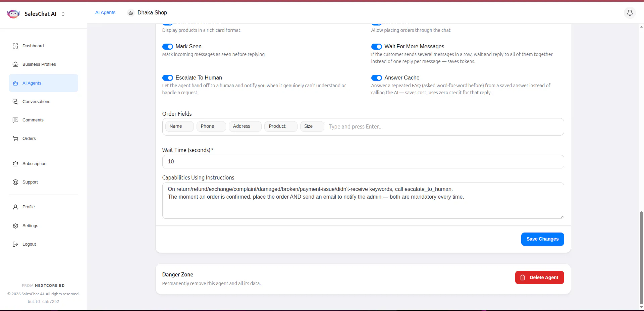Click the Name order field tag
This screenshot has height=311, width=644.
(179, 126)
